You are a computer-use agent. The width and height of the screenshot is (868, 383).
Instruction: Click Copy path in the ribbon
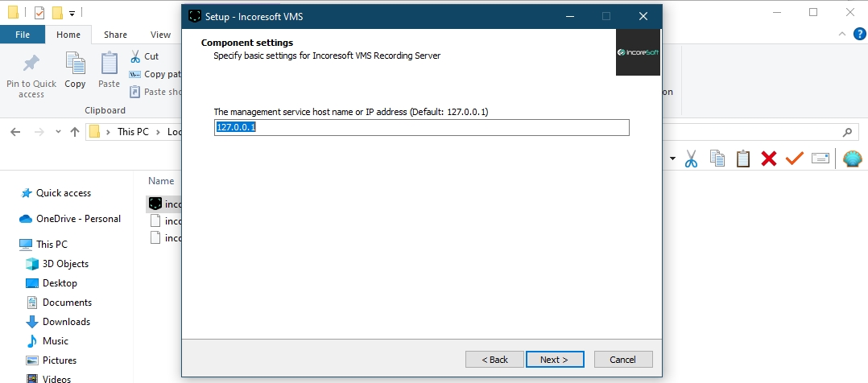click(x=155, y=73)
